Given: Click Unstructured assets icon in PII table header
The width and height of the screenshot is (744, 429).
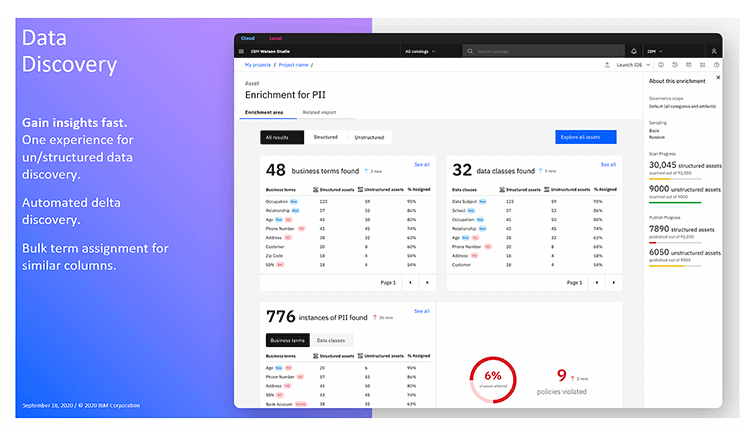Looking at the screenshot, I should (x=360, y=355).
